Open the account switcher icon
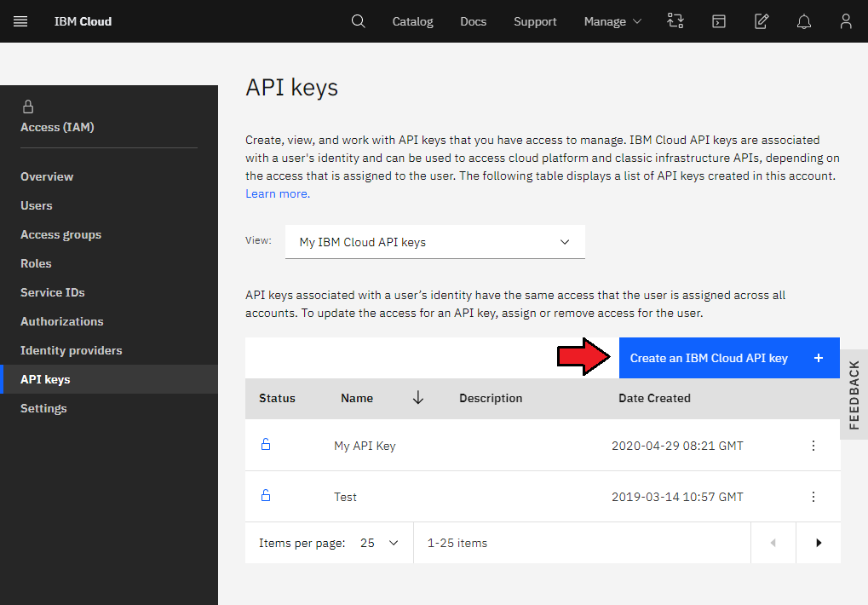This screenshot has width=868, height=605. pyautogui.click(x=675, y=21)
